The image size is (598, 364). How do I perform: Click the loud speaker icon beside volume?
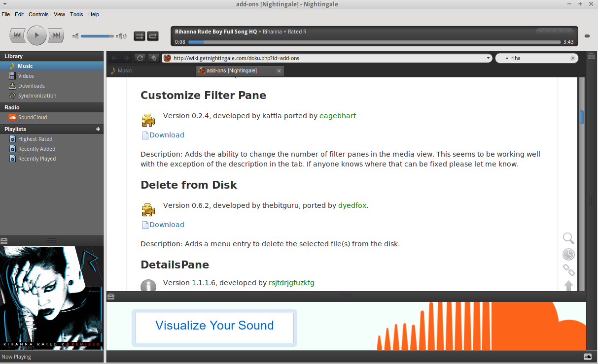(x=121, y=36)
